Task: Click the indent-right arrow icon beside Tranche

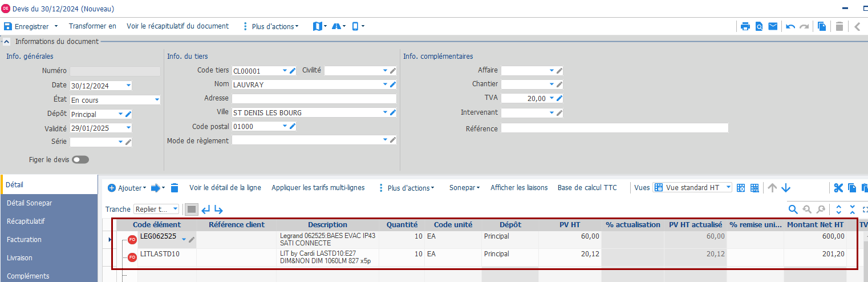Action: 218,210
